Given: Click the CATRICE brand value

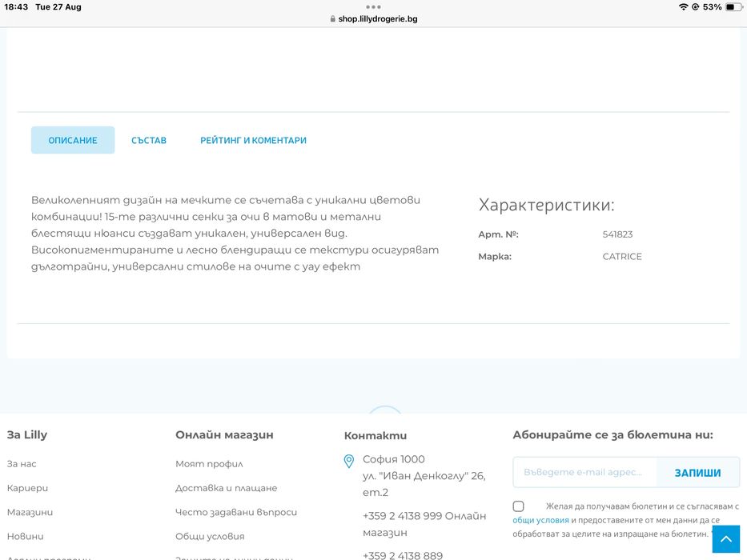Looking at the screenshot, I should 622,257.
